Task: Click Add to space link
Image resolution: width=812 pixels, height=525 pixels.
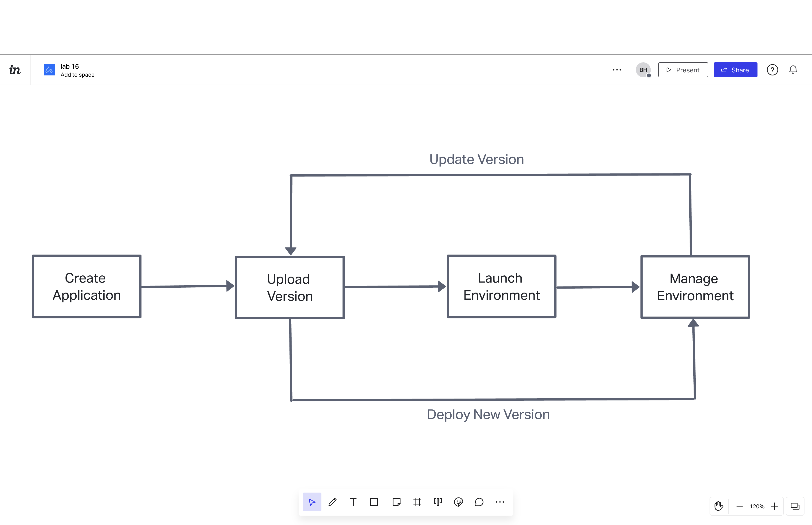Action: click(x=77, y=75)
